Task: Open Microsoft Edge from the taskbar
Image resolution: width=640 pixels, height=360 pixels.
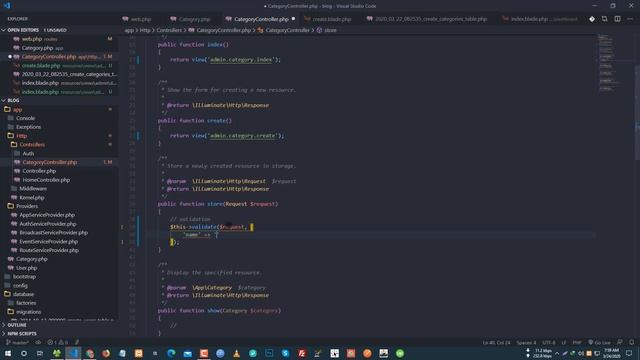Action: coord(171,353)
